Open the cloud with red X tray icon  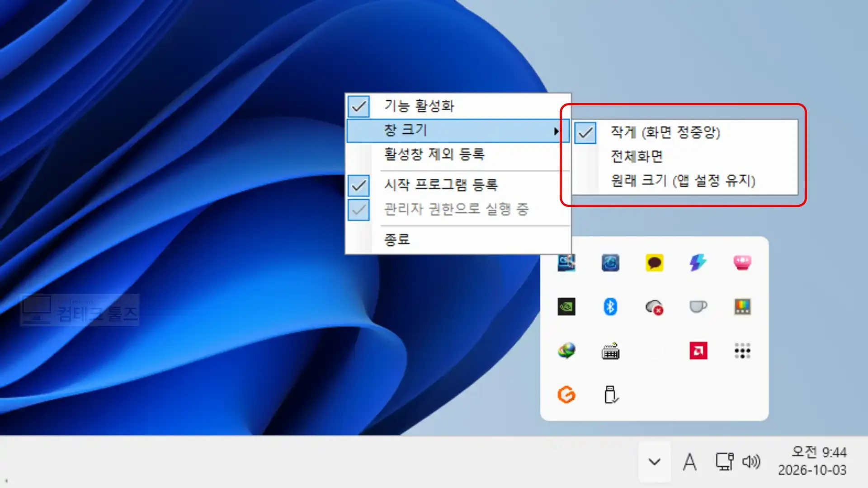point(654,307)
